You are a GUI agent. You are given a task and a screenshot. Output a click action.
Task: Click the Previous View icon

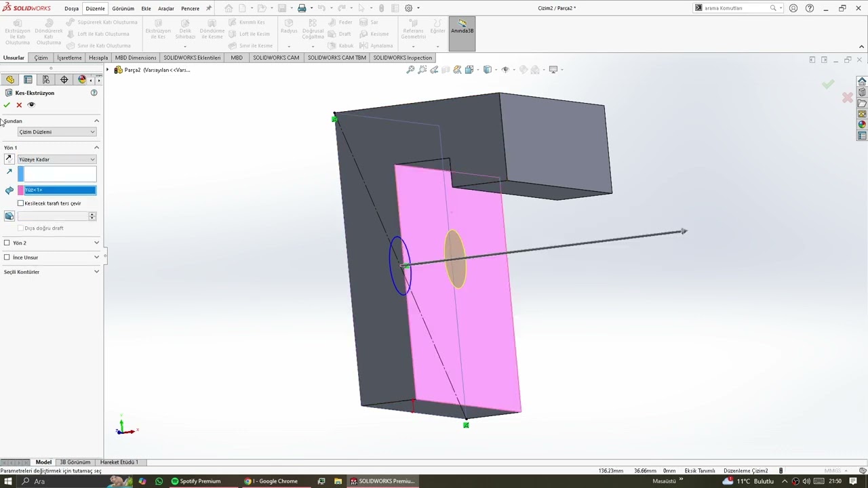click(x=434, y=69)
